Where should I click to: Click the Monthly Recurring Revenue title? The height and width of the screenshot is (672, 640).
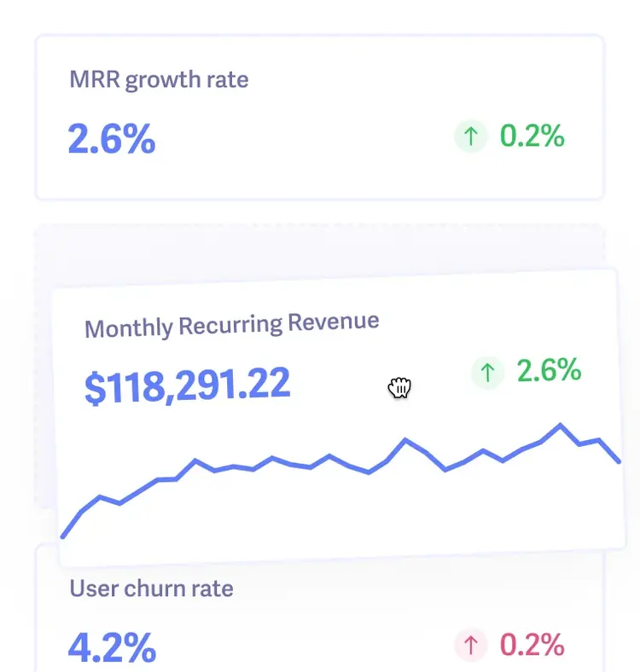(231, 325)
